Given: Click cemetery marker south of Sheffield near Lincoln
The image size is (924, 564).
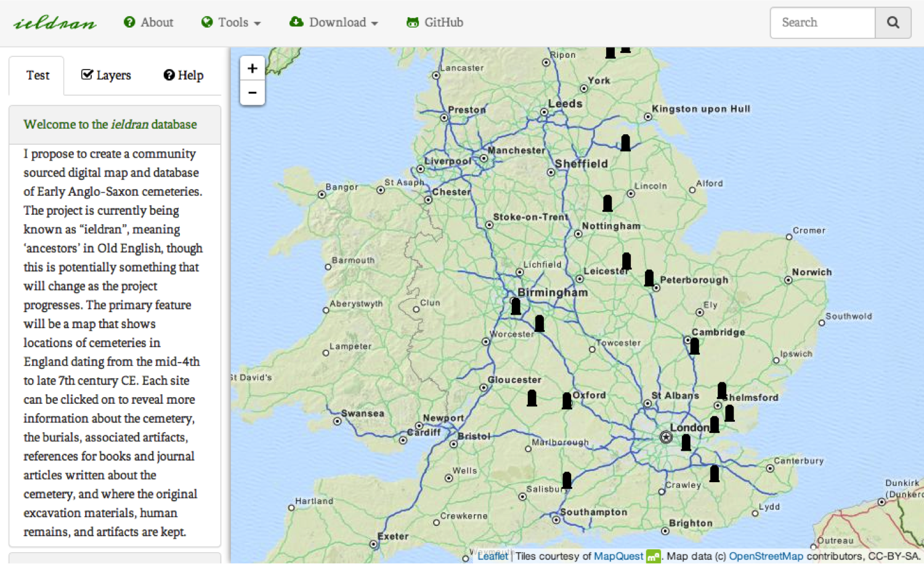Looking at the screenshot, I should pyautogui.click(x=607, y=203).
